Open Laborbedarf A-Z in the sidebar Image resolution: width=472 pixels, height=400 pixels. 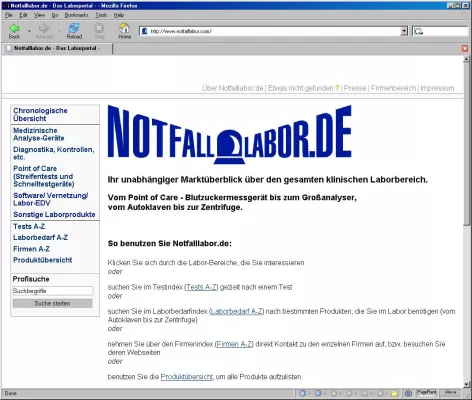[40, 237]
